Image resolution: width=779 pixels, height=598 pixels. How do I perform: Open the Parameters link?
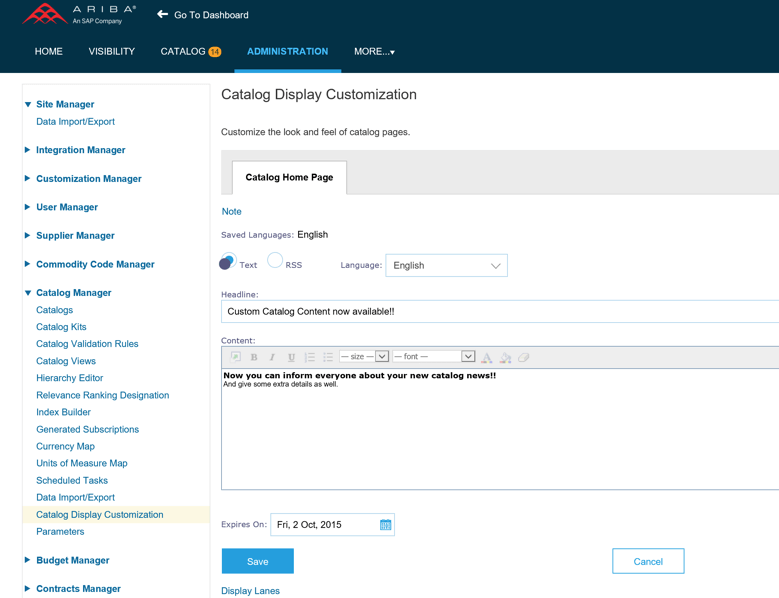point(60,531)
